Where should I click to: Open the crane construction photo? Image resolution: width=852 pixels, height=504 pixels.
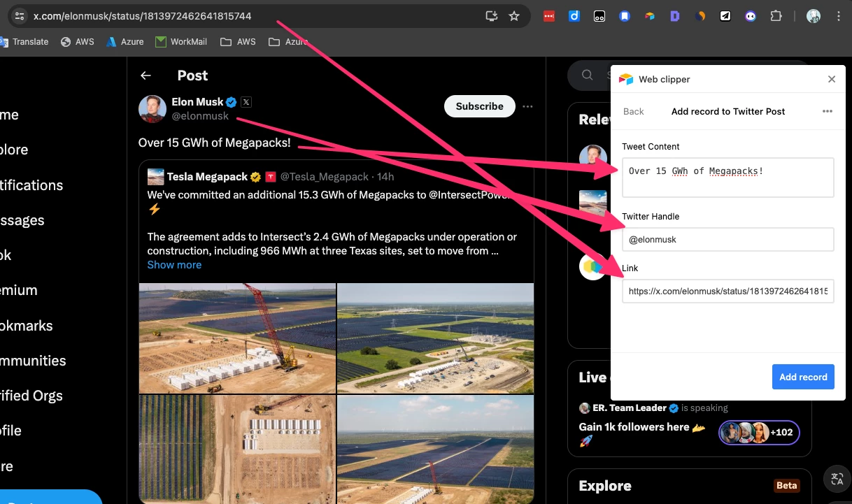tap(237, 338)
